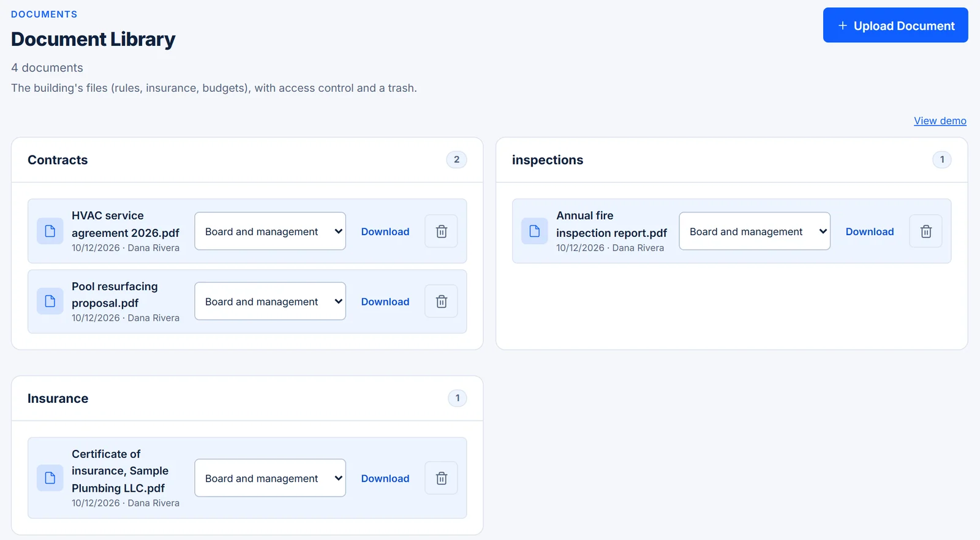Click the building's files description text
Image resolution: width=980 pixels, height=540 pixels.
coord(214,88)
